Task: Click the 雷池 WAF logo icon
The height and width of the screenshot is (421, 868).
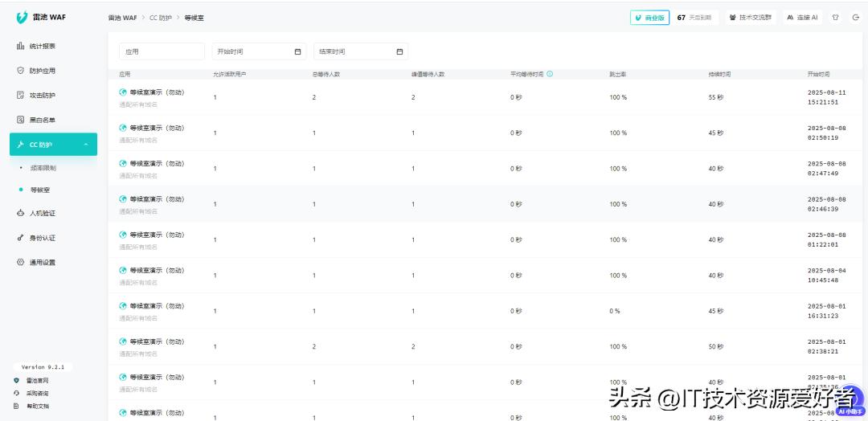Action: (x=22, y=17)
